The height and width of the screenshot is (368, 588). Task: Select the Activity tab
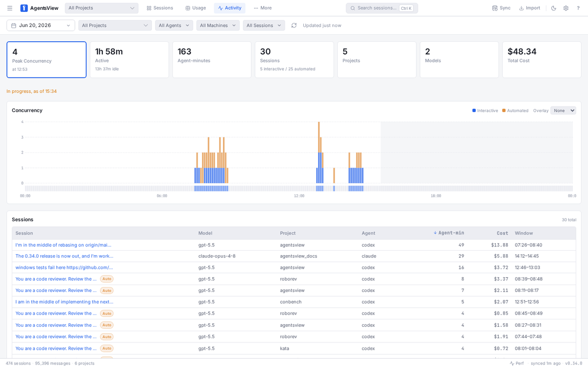tap(230, 8)
